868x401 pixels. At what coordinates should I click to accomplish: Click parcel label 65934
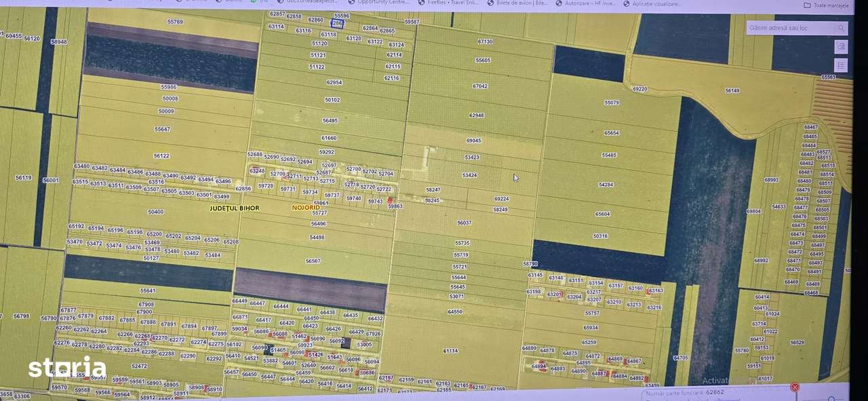[590, 328]
